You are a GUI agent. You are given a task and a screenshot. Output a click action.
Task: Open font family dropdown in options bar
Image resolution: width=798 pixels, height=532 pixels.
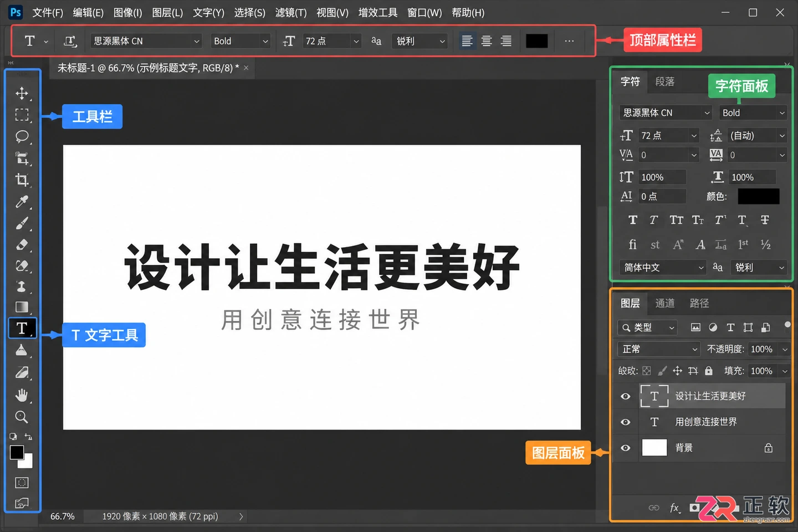146,41
